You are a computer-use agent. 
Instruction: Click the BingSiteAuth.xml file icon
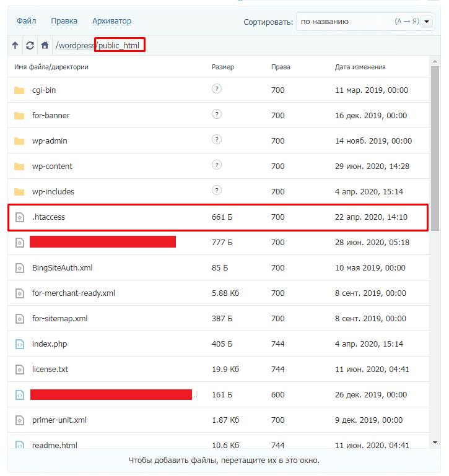[x=20, y=268]
